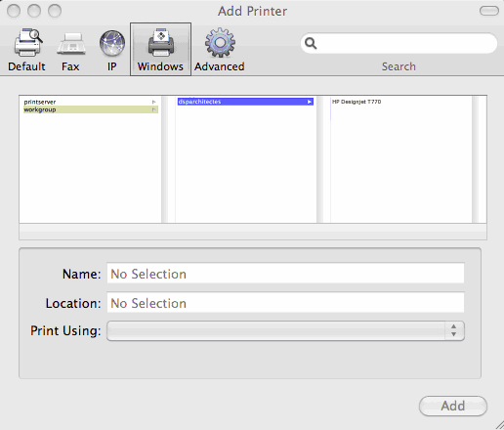This screenshot has width=504, height=430.
Task: Open the Print Using dropdown
Action: (x=285, y=330)
